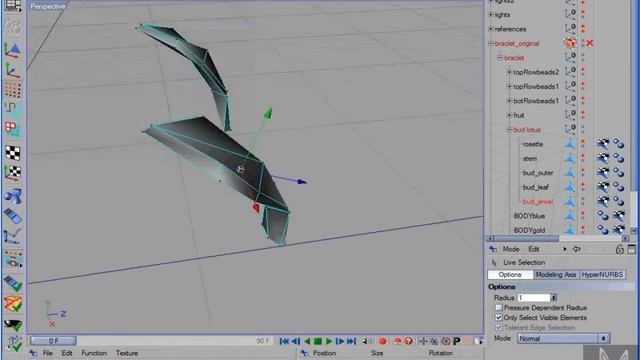
Task: Collapse the braclet_original node
Action: [491, 43]
